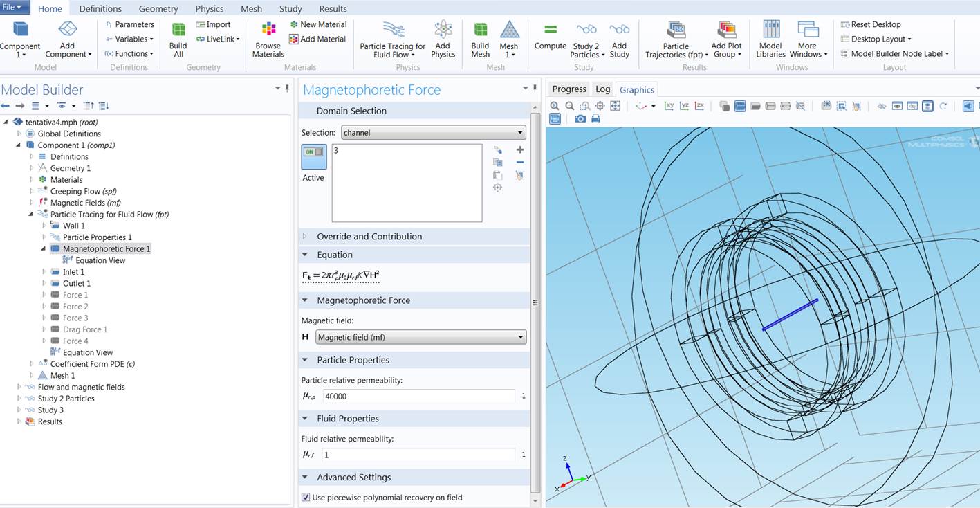
Task: Switch to the Log tab
Action: click(603, 89)
